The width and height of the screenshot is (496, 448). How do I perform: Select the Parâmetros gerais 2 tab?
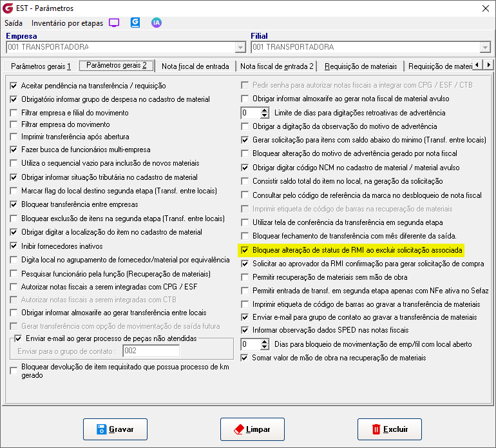117,65
